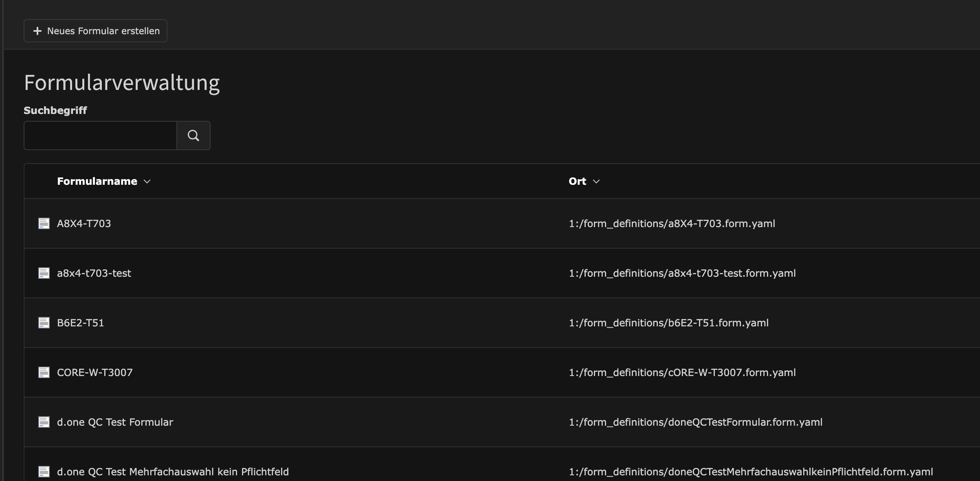
Task: Open form A8X4-T703
Action: click(84, 223)
